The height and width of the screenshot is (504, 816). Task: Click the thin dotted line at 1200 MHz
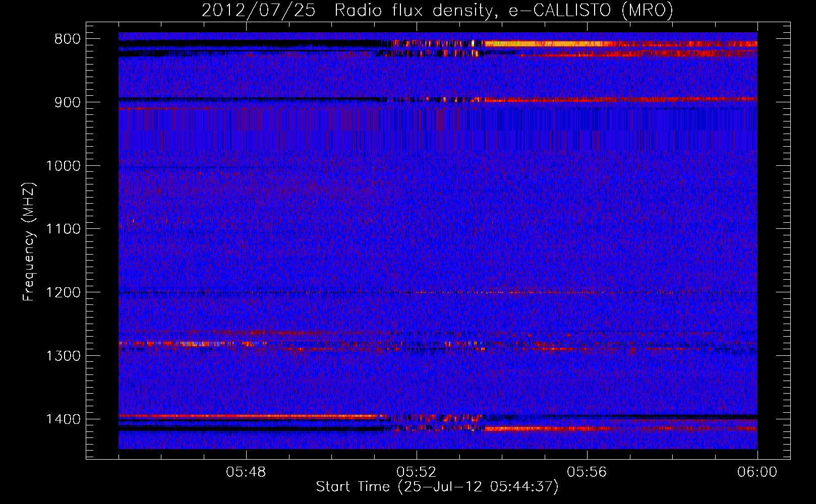pos(438,292)
